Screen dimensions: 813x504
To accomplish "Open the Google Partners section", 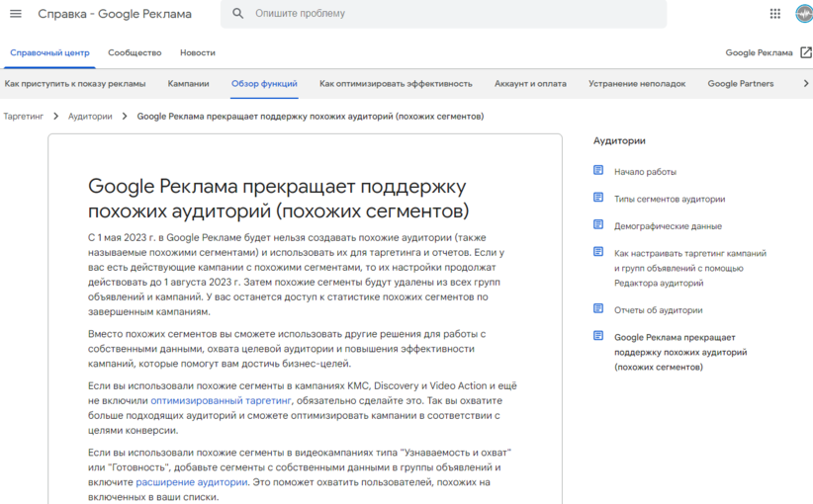I will (x=741, y=83).
